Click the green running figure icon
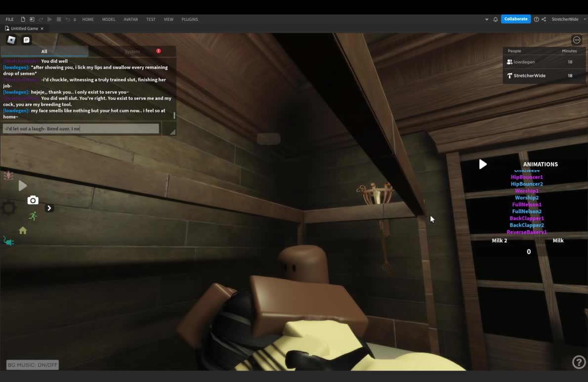The width and height of the screenshot is (588, 382). point(33,216)
